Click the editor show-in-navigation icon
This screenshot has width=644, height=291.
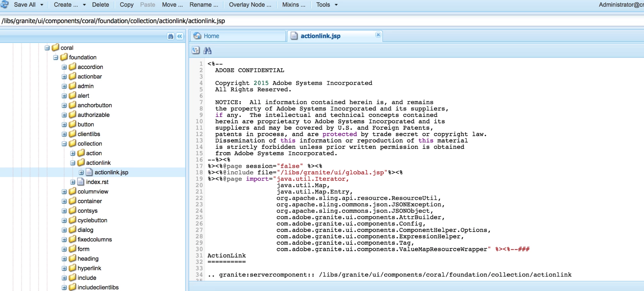196,51
